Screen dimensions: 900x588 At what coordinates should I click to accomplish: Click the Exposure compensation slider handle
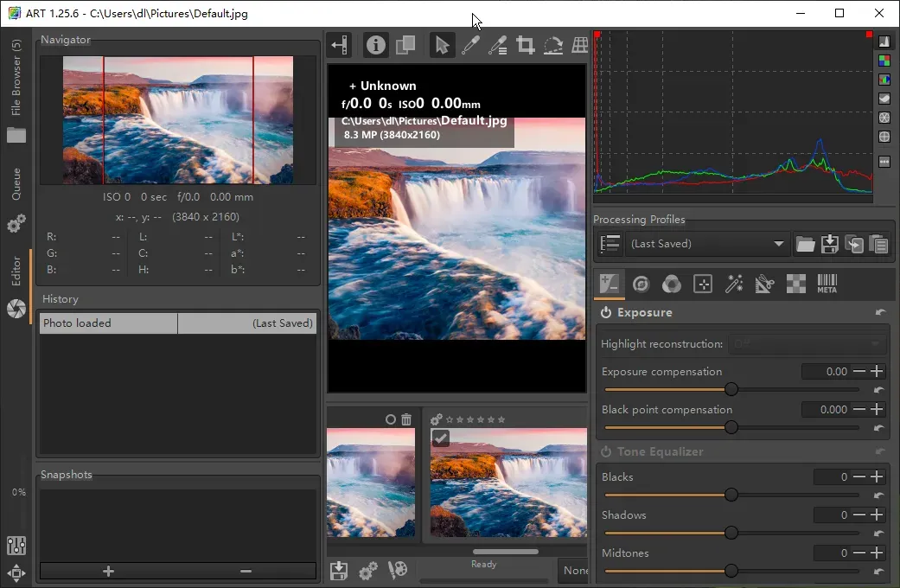[x=731, y=390]
